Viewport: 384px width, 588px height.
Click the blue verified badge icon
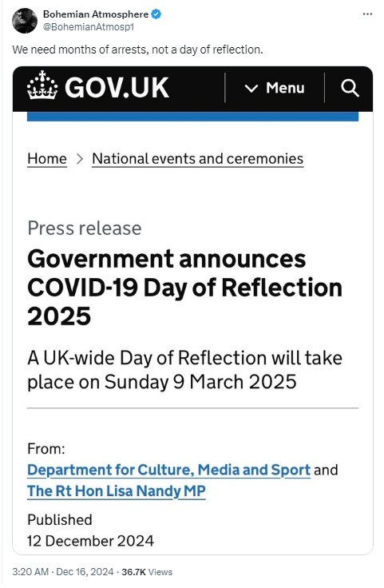pos(156,14)
